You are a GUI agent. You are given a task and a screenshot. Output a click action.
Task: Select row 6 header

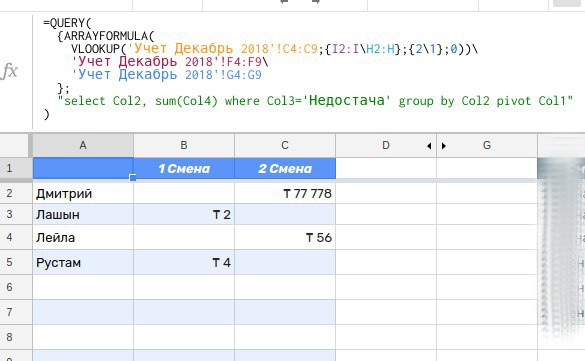[x=16, y=287]
